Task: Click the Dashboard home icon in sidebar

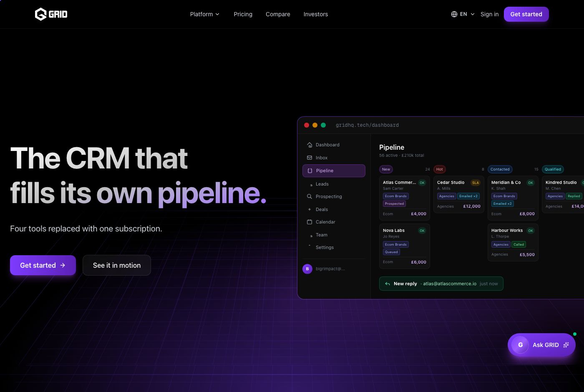Action: tap(310, 145)
